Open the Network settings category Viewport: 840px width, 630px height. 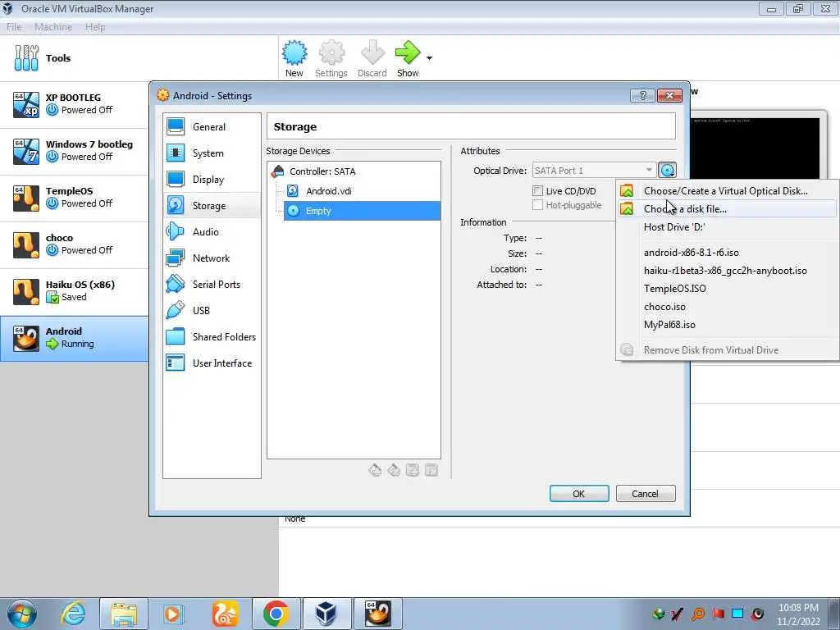tap(212, 258)
